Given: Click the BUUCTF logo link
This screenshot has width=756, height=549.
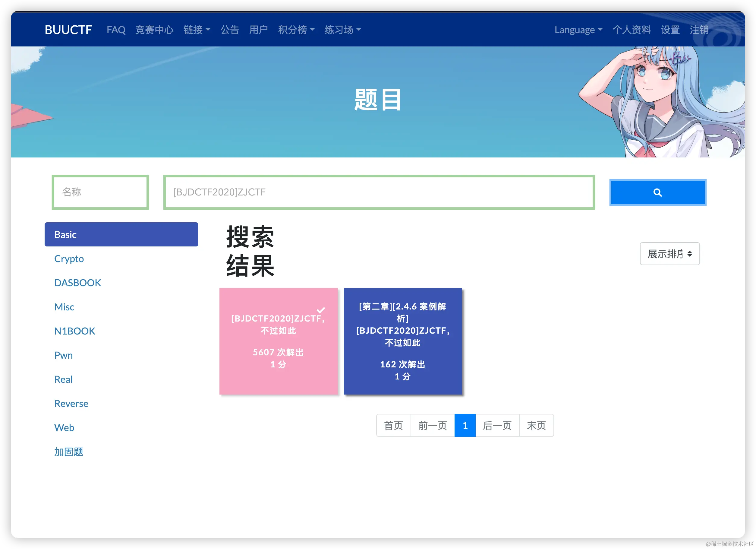Looking at the screenshot, I should [68, 30].
